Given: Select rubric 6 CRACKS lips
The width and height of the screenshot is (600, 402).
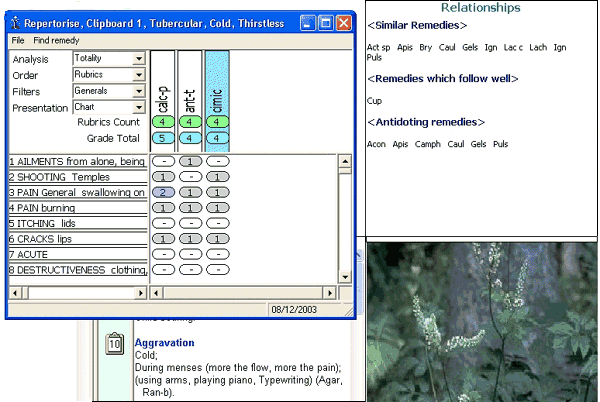Looking at the screenshot, I should pos(78,239).
